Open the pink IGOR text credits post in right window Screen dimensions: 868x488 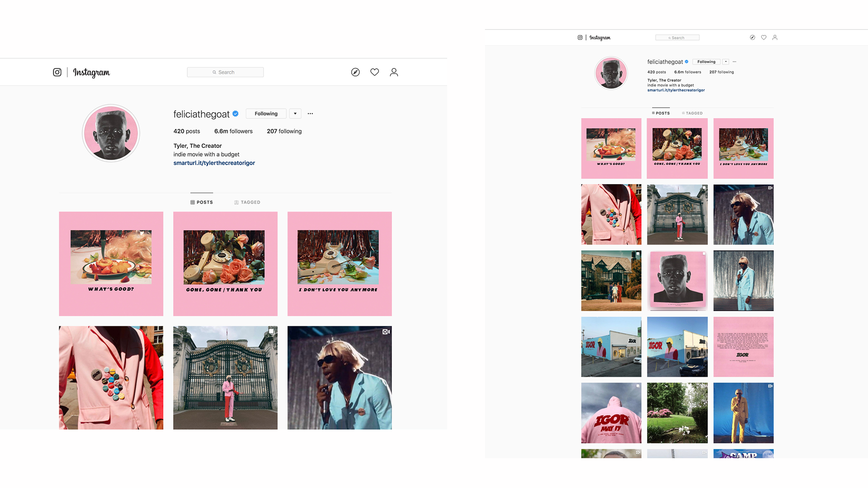pyautogui.click(x=743, y=347)
